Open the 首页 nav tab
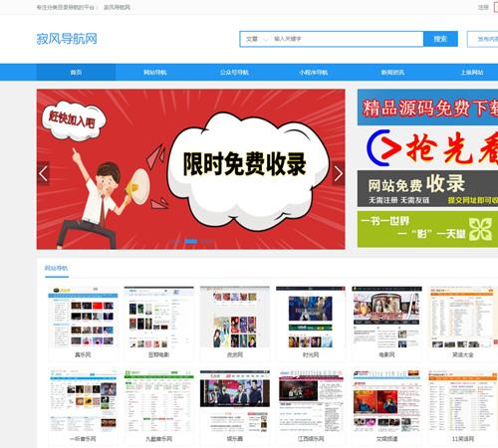 [76, 72]
